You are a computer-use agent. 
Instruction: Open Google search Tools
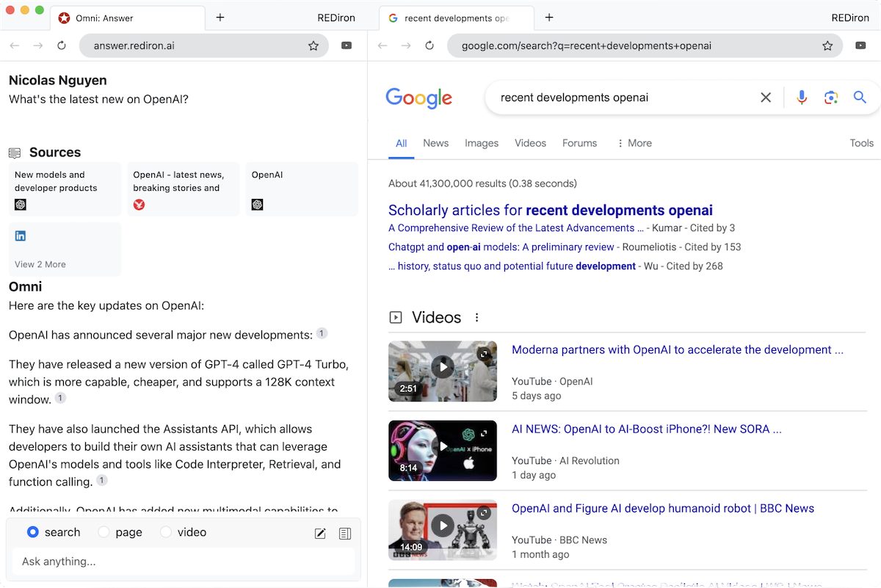862,143
